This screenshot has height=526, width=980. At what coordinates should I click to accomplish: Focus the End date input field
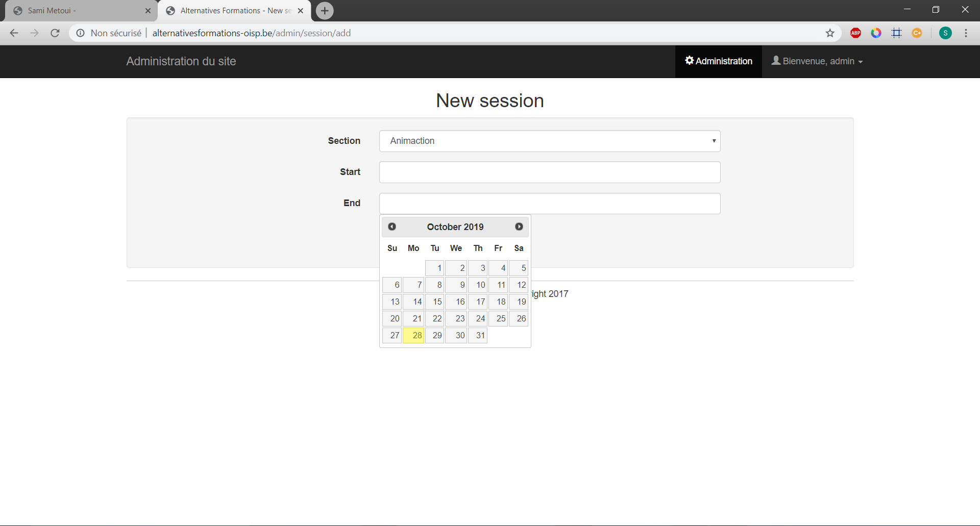click(x=549, y=204)
